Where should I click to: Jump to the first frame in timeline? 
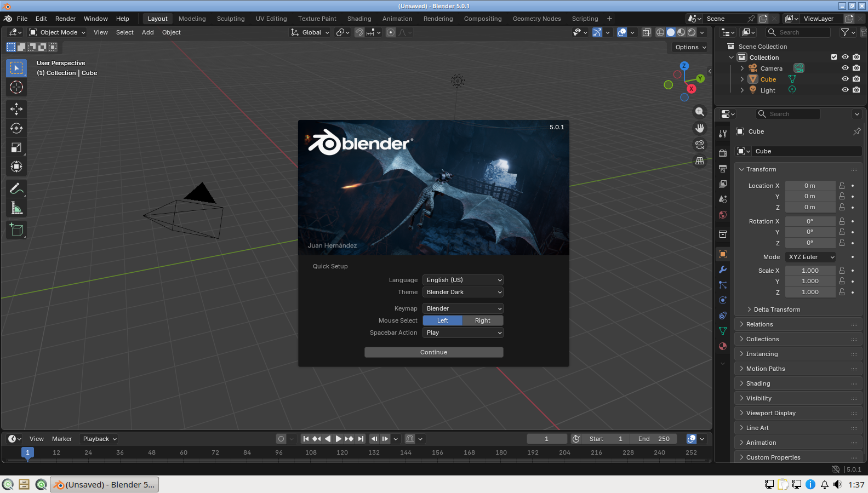[306, 439]
